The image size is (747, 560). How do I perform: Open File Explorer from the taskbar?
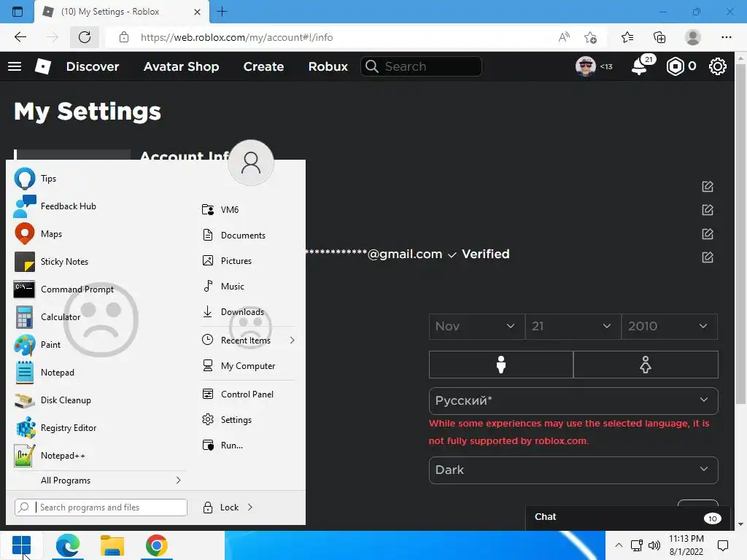[x=112, y=545]
